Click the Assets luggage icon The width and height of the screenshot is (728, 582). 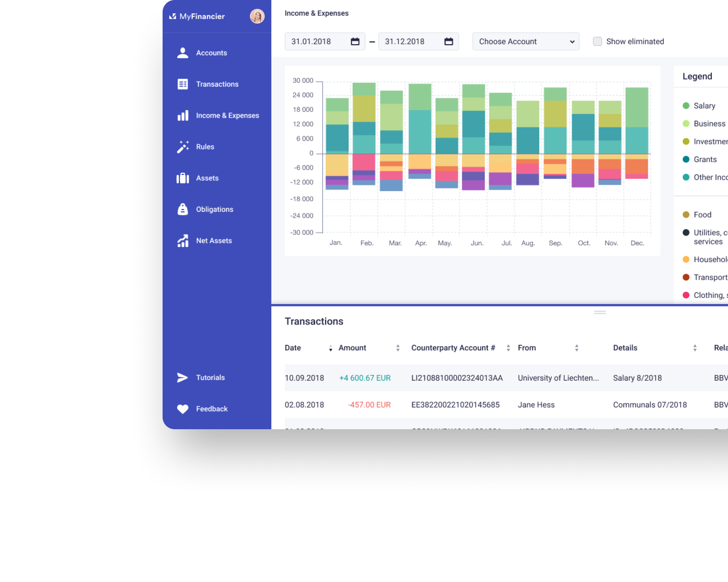point(183,178)
